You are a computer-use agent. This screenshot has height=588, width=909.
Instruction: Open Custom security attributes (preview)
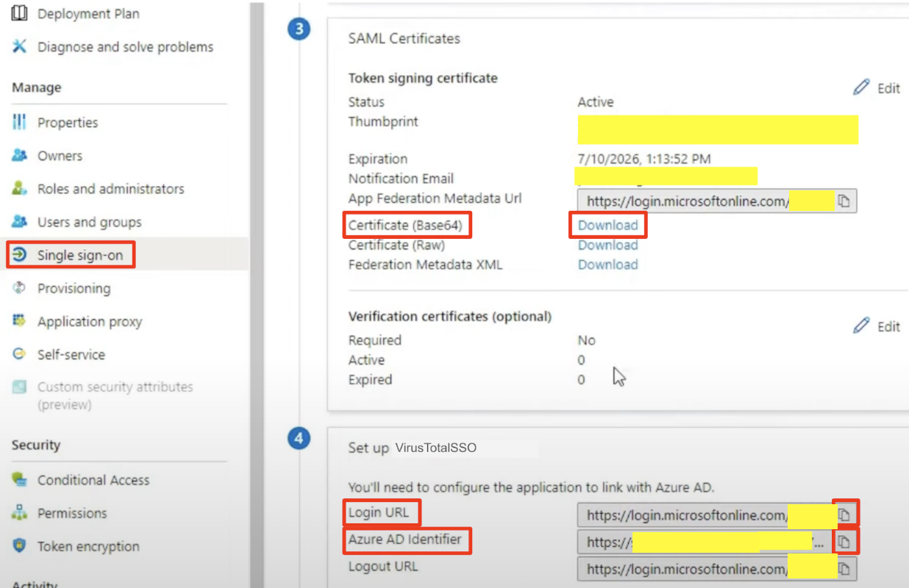(115, 395)
